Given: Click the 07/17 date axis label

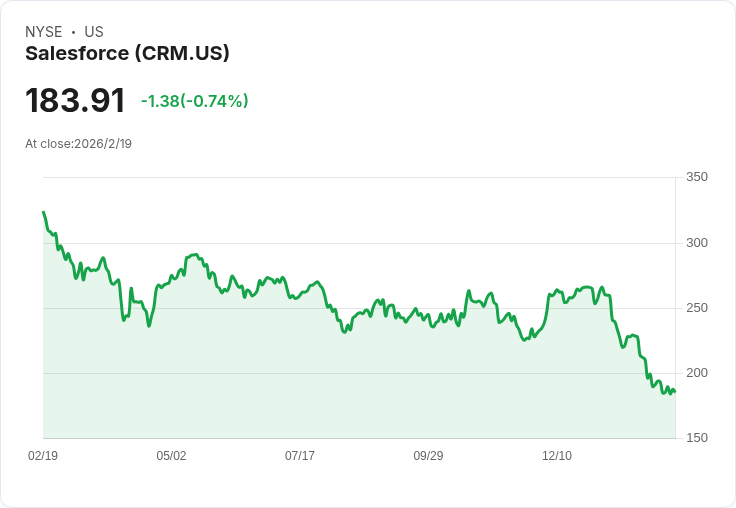Looking at the screenshot, I should (299, 455).
